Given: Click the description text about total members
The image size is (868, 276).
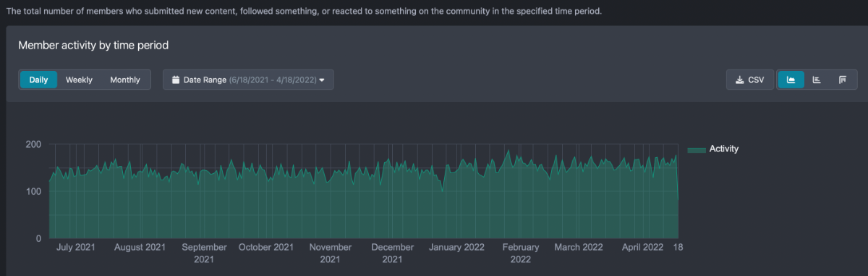Looking at the screenshot, I should point(304,12).
